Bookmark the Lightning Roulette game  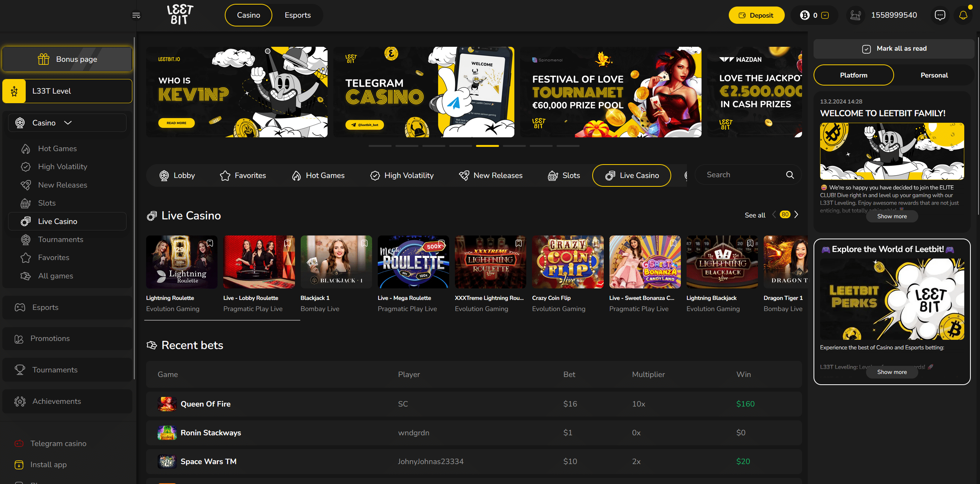(210, 243)
